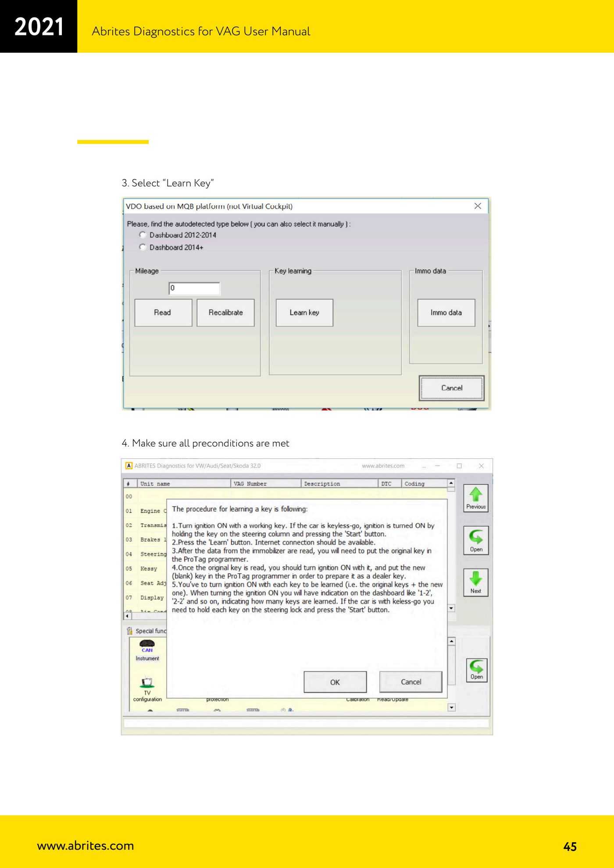The height and width of the screenshot is (868, 614).
Task: Click the www.abrites.com footer link
Action: click(x=86, y=846)
